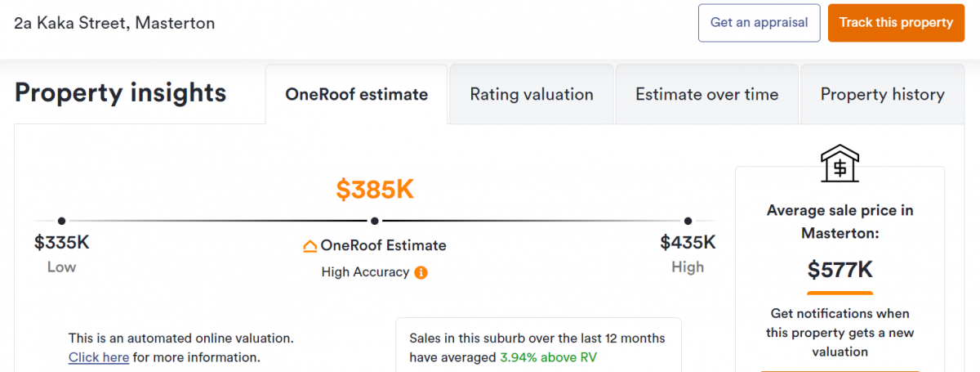Click the $385K estimate value
Screen dimensions: 980x372
click(375, 190)
